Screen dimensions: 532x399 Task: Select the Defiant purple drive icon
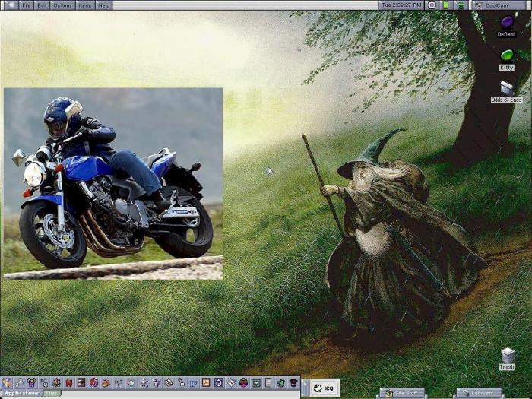[x=507, y=22]
